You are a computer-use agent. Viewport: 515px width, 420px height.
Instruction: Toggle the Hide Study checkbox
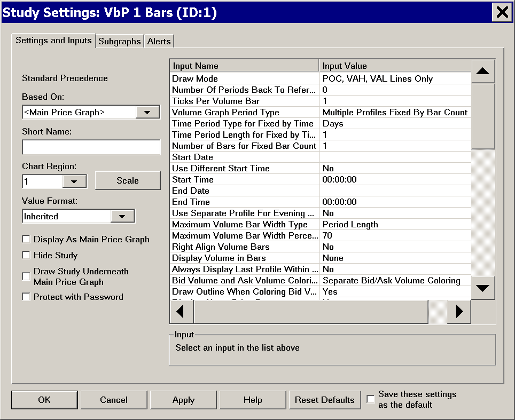click(x=26, y=256)
